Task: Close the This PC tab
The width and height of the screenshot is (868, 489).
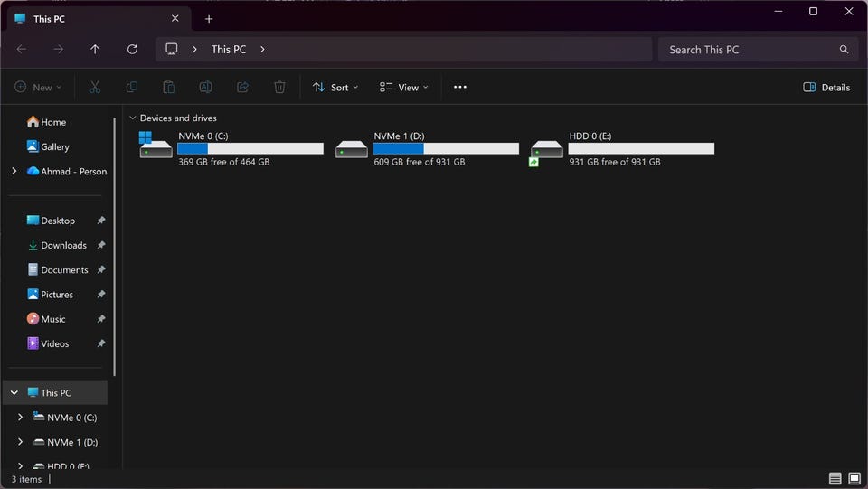Action: coord(175,18)
